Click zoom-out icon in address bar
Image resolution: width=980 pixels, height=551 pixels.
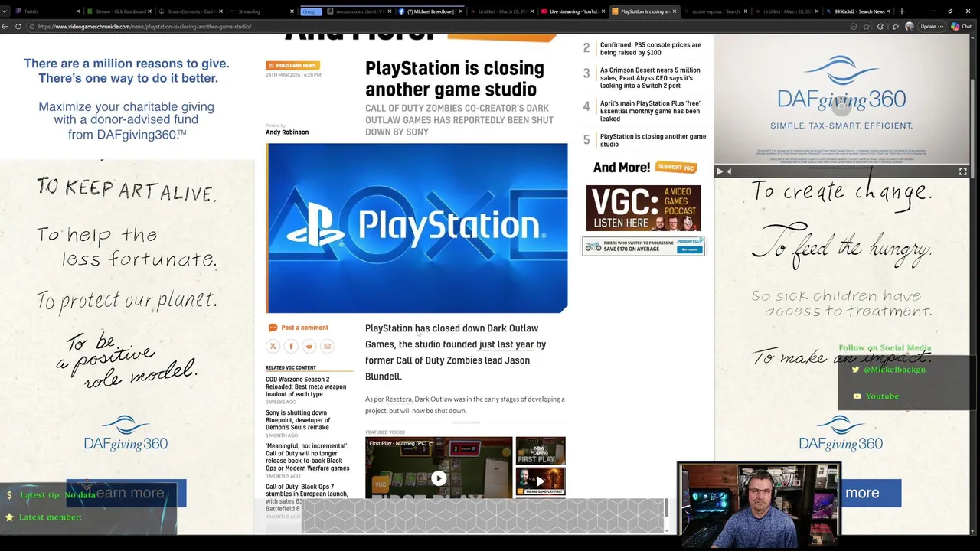[x=853, y=26]
